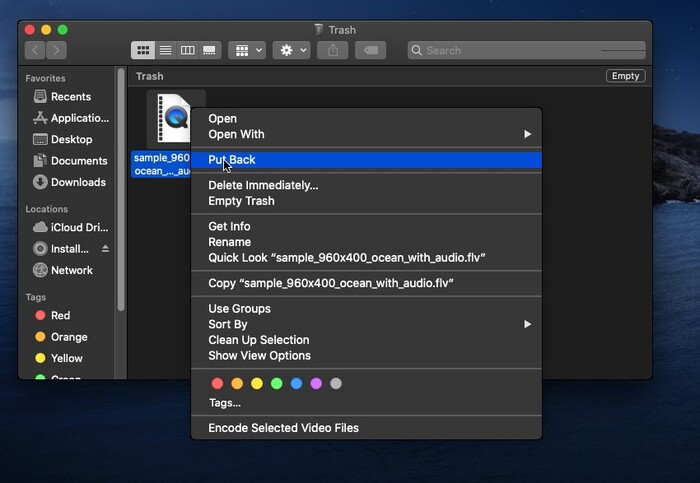Go back with the left arrow button
The height and width of the screenshot is (483, 700).
pyautogui.click(x=36, y=50)
